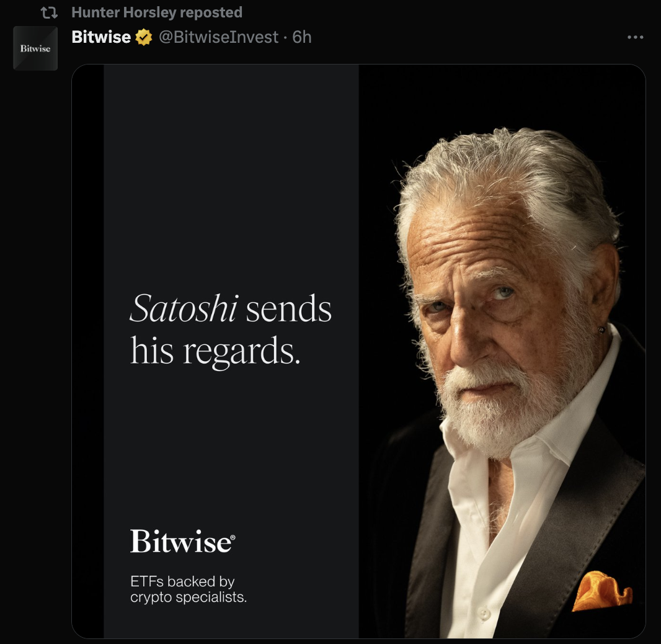Open the three-dot more options menu
The height and width of the screenshot is (644, 661).
point(636,37)
